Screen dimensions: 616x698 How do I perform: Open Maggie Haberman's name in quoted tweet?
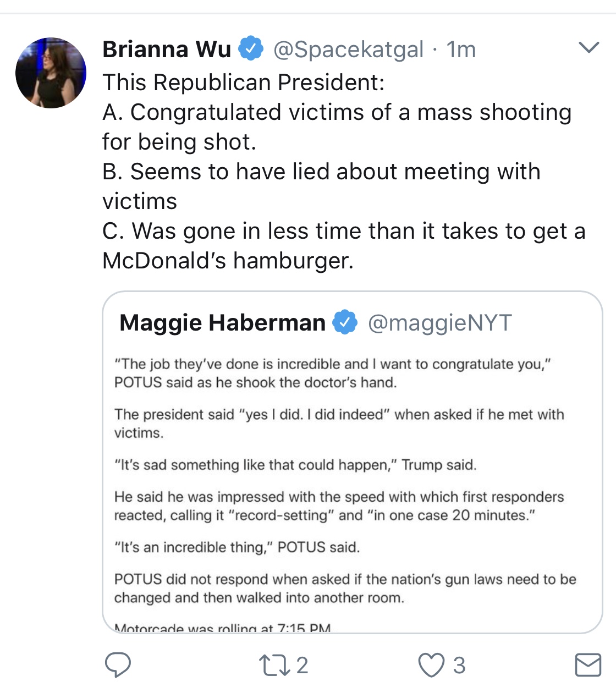click(x=222, y=322)
